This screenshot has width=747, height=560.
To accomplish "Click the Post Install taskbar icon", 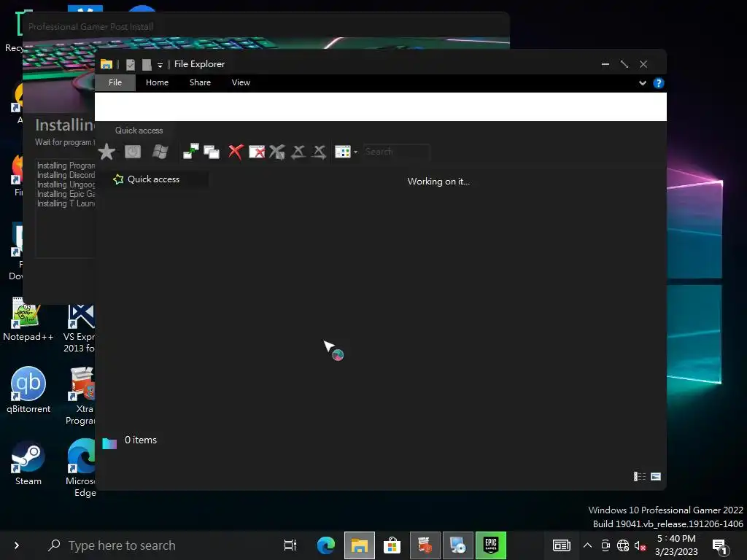I will (x=425, y=545).
